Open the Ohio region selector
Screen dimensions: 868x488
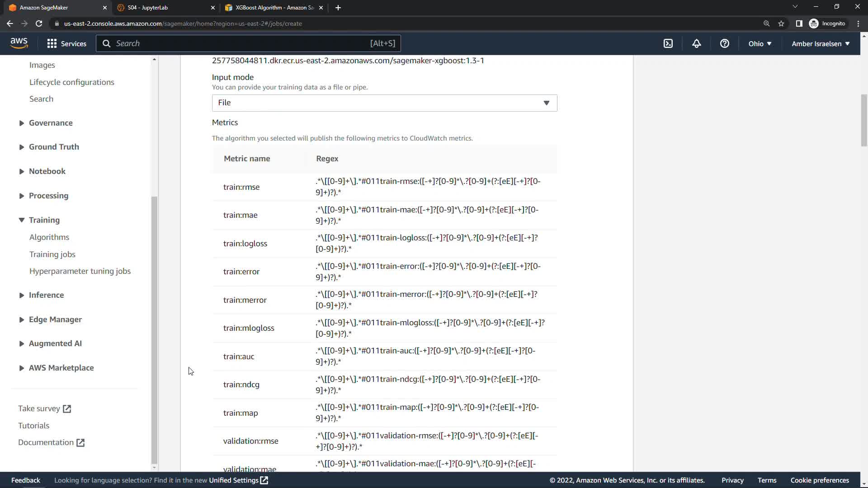coord(759,44)
